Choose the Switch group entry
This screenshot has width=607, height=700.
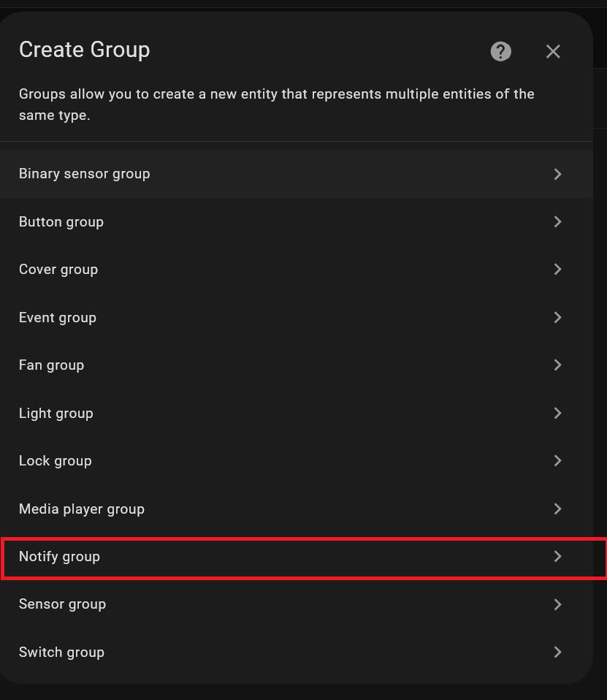click(x=62, y=652)
